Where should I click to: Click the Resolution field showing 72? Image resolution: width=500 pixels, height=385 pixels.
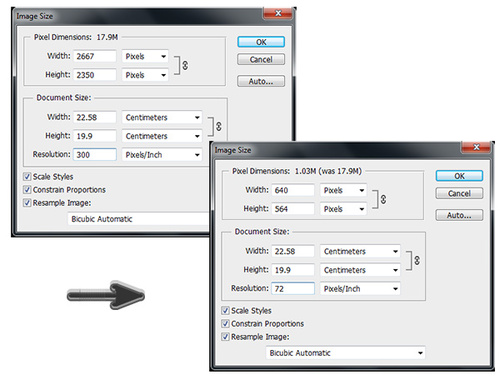(x=293, y=289)
